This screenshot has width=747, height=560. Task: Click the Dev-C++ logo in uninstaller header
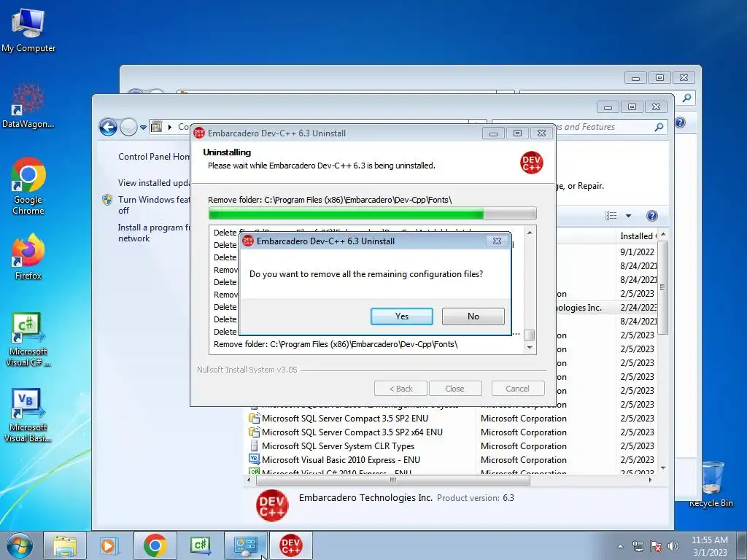point(531,163)
